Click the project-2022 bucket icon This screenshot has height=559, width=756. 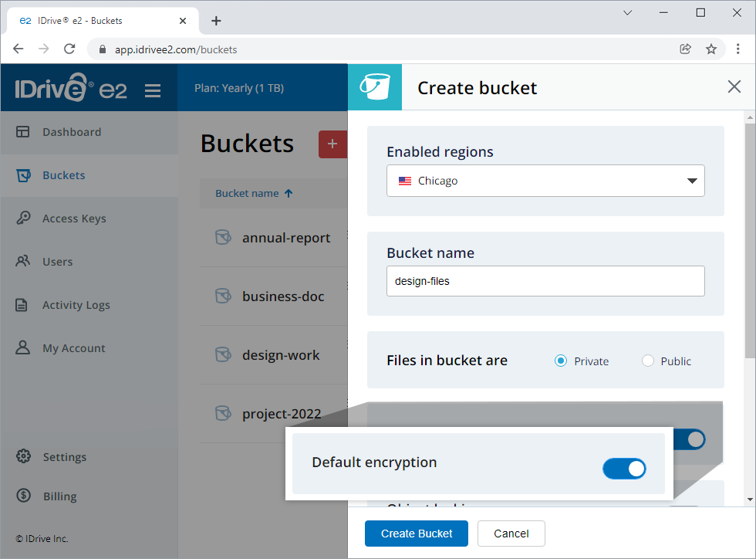[223, 413]
